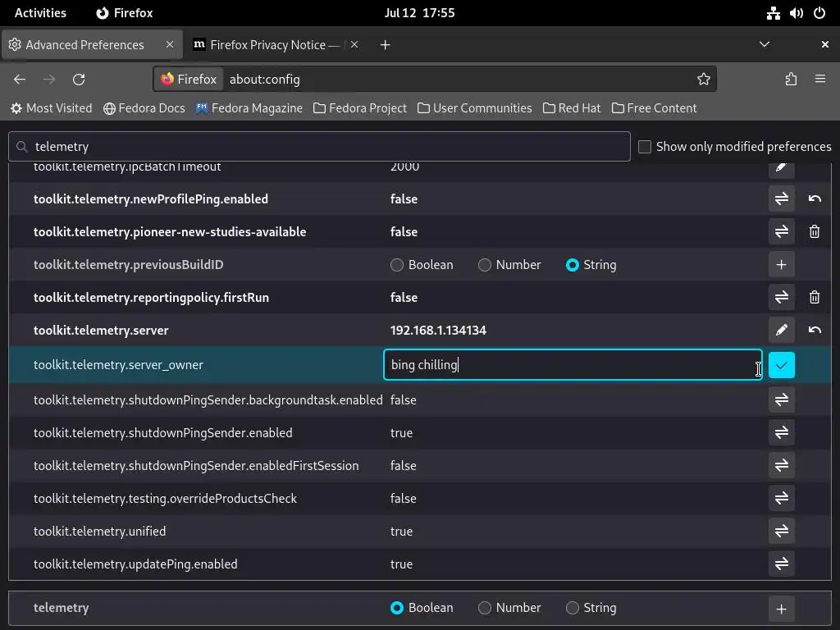840x630 pixels.
Task: Toggle shutdownPingSender.backgroundtask.enabled value
Action: tap(781, 399)
